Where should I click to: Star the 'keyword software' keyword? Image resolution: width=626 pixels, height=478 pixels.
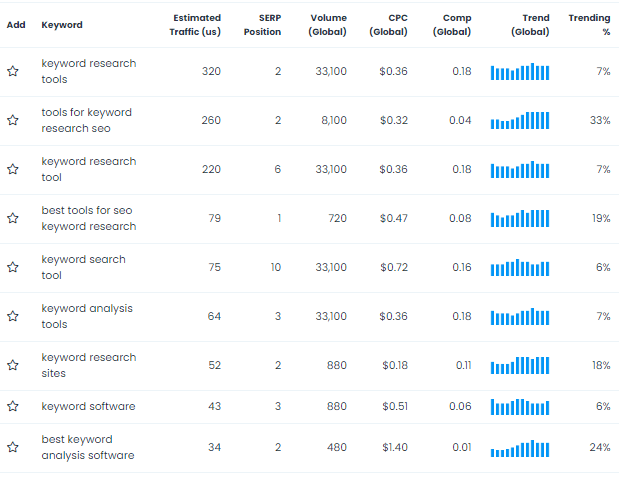(13, 407)
